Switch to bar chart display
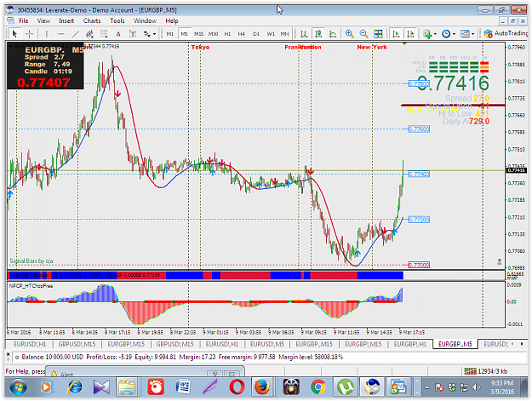The width and height of the screenshot is (532, 401). click(304, 33)
